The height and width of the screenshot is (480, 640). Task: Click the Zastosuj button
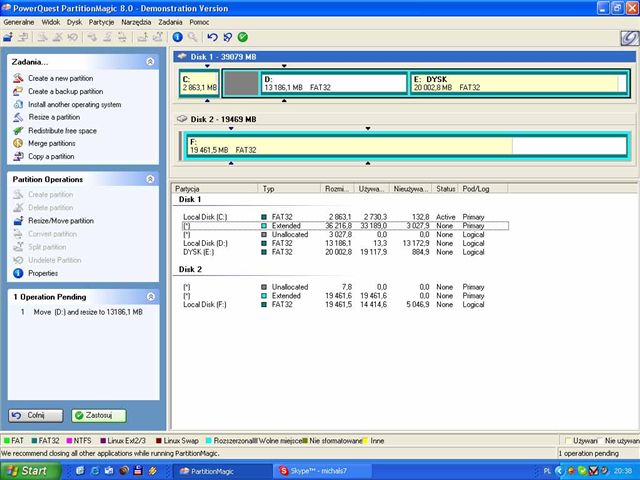99,416
